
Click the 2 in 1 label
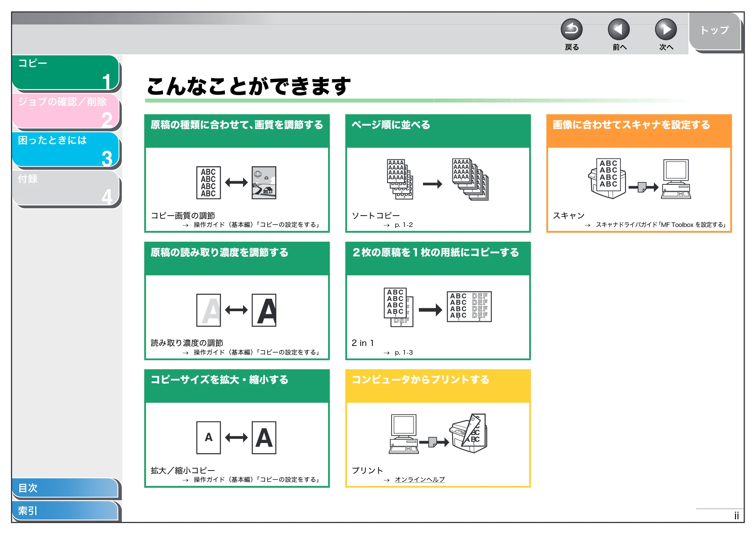tap(363, 343)
